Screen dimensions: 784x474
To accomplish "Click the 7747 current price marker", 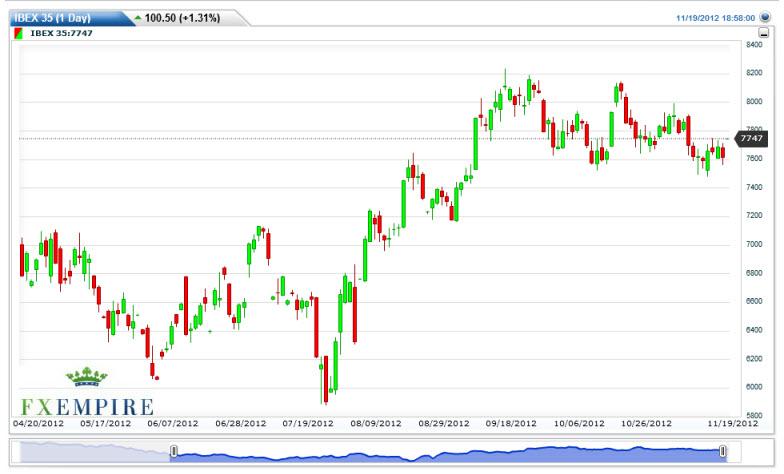I will [x=751, y=138].
